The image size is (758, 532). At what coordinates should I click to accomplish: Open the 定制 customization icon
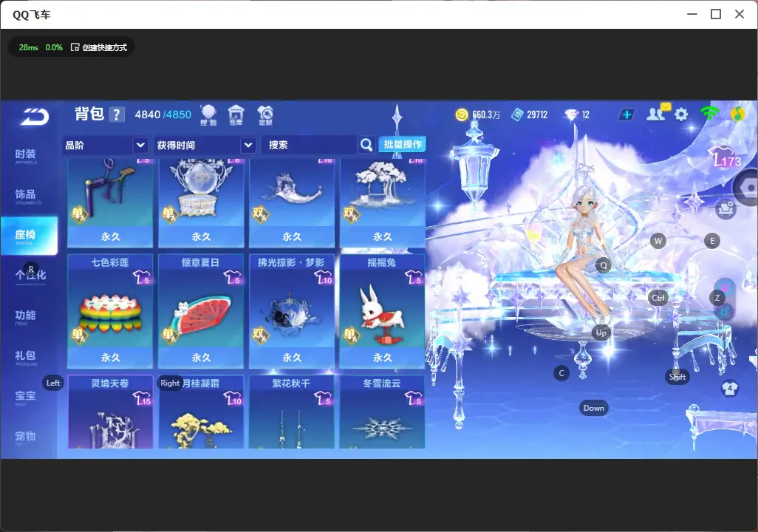pos(265,115)
